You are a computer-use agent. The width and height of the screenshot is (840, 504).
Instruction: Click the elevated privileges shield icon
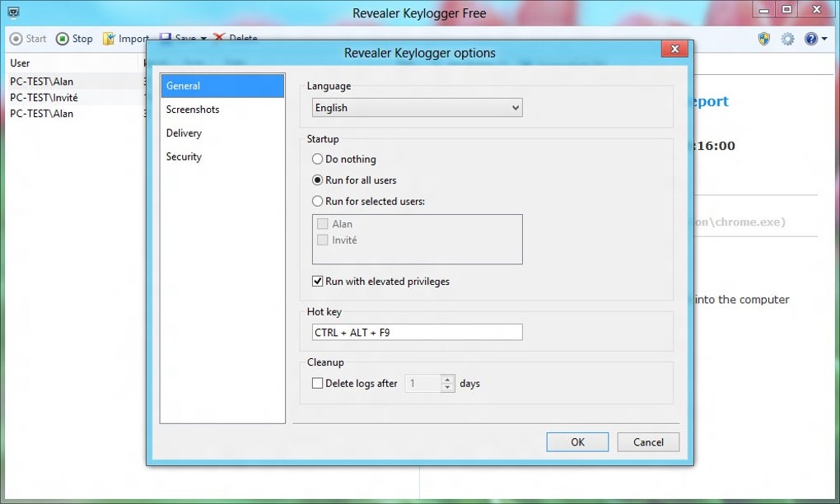click(x=764, y=39)
